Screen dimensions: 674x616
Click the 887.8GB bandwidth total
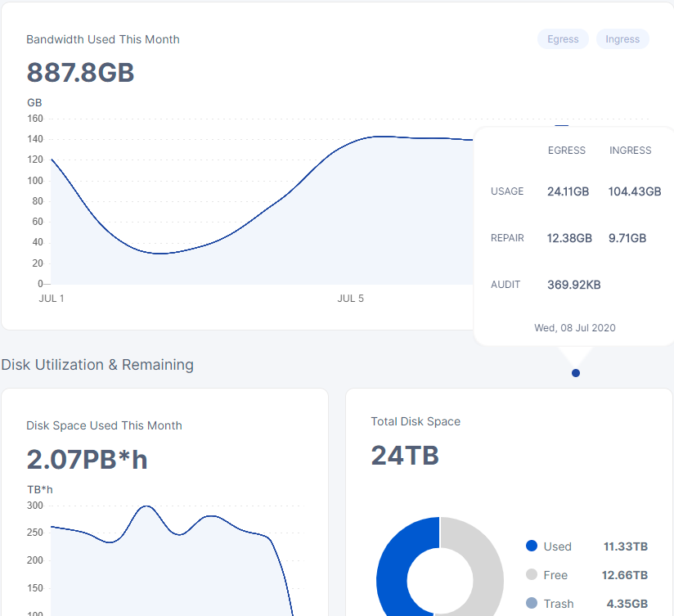click(x=80, y=73)
